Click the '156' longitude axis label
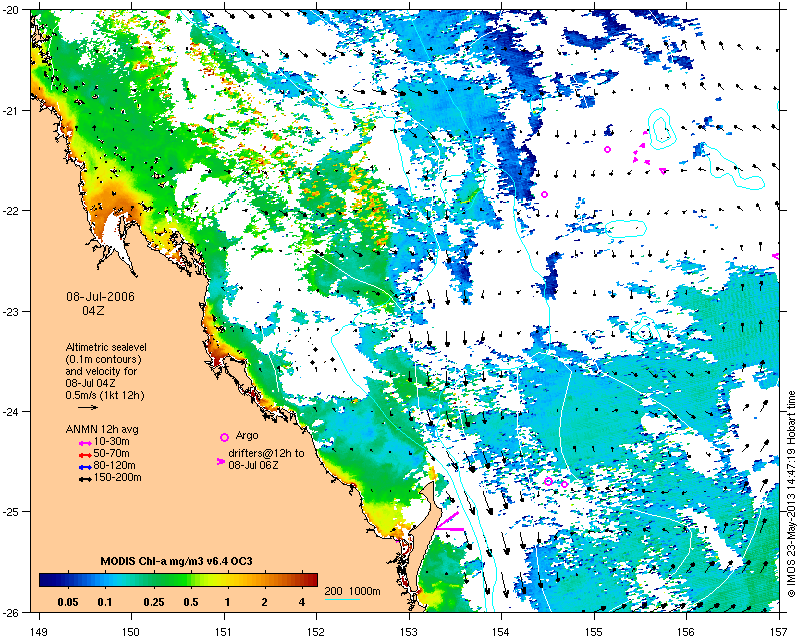 tap(686, 632)
